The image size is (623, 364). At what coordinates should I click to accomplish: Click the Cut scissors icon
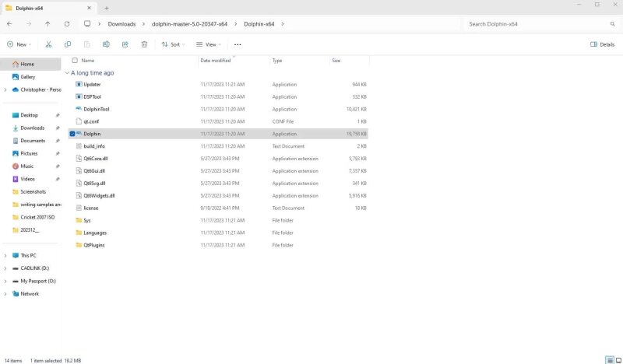tap(48, 44)
